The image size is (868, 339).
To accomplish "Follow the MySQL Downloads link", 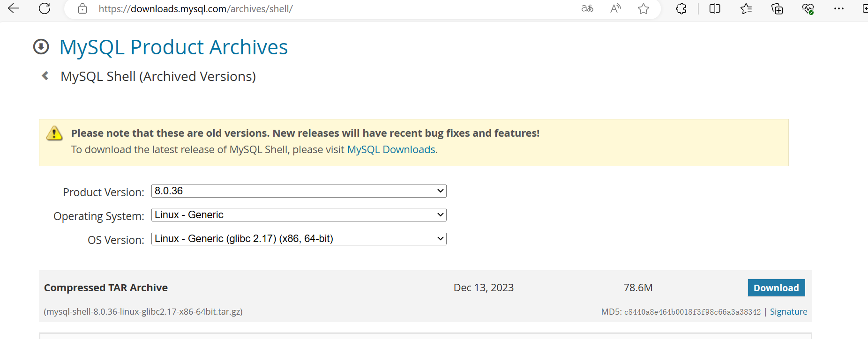I will coord(391,150).
